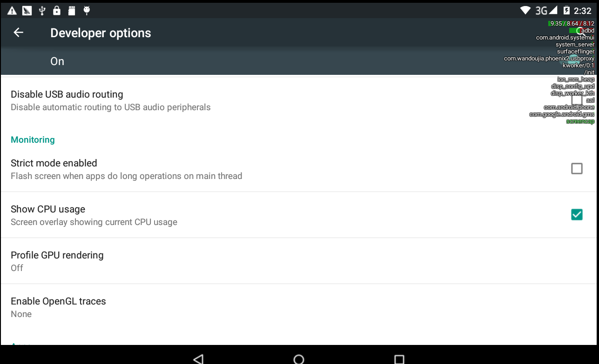The width and height of the screenshot is (599, 364).
Task: Go back using the header arrow
Action: pos(18,33)
